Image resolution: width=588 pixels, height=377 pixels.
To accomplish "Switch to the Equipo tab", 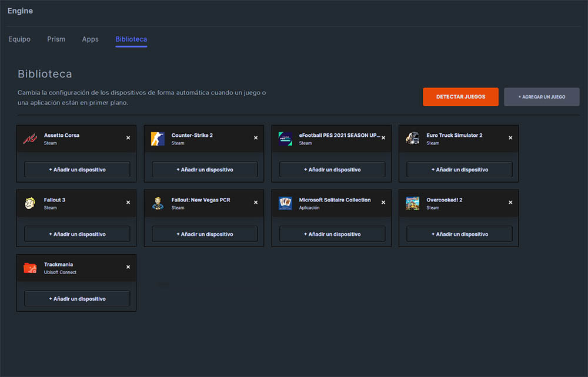I will pos(19,39).
